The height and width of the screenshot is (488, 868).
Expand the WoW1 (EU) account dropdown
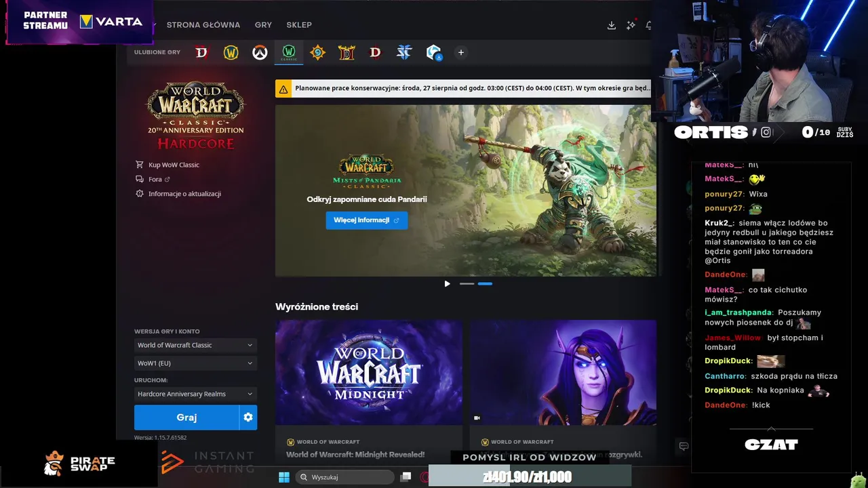[195, 363]
